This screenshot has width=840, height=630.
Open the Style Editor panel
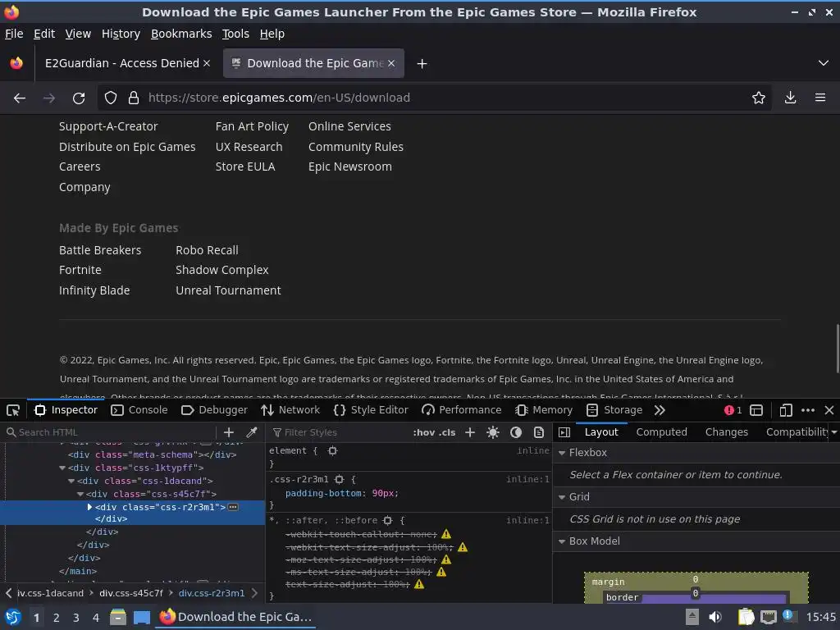pyautogui.click(x=371, y=410)
